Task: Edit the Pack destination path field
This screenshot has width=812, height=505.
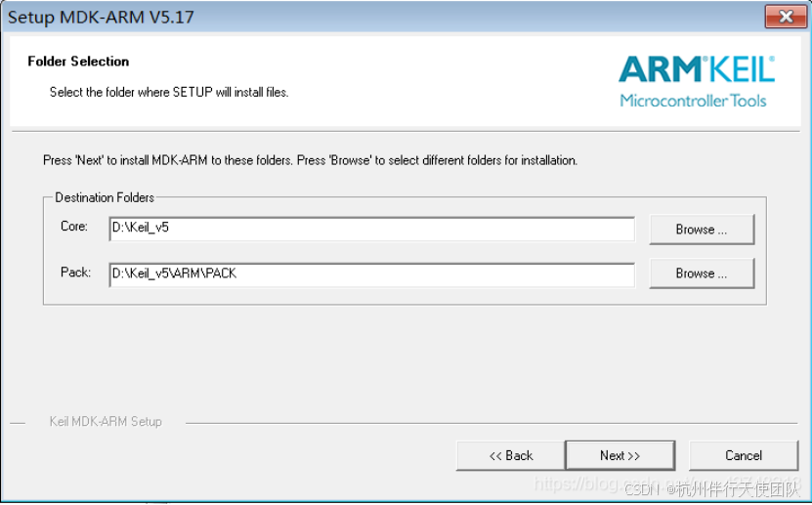Action: 372,274
